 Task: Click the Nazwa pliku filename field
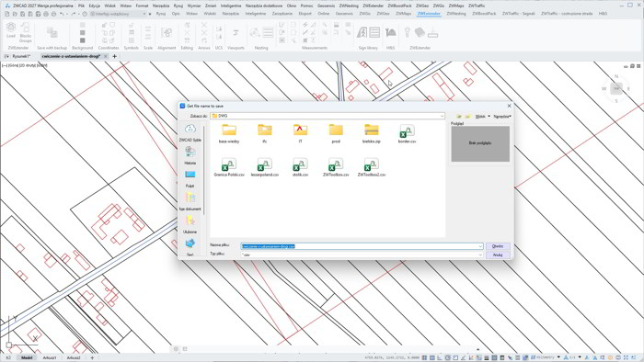362,246
